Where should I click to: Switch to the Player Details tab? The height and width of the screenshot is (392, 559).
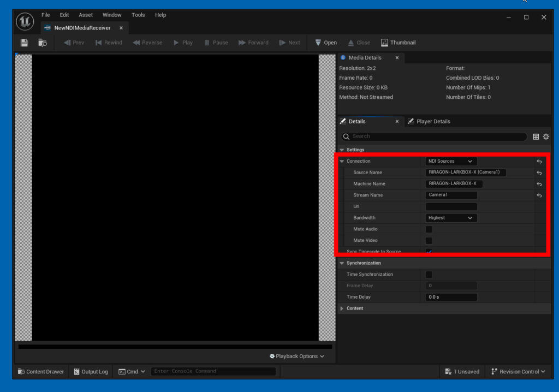pos(433,121)
